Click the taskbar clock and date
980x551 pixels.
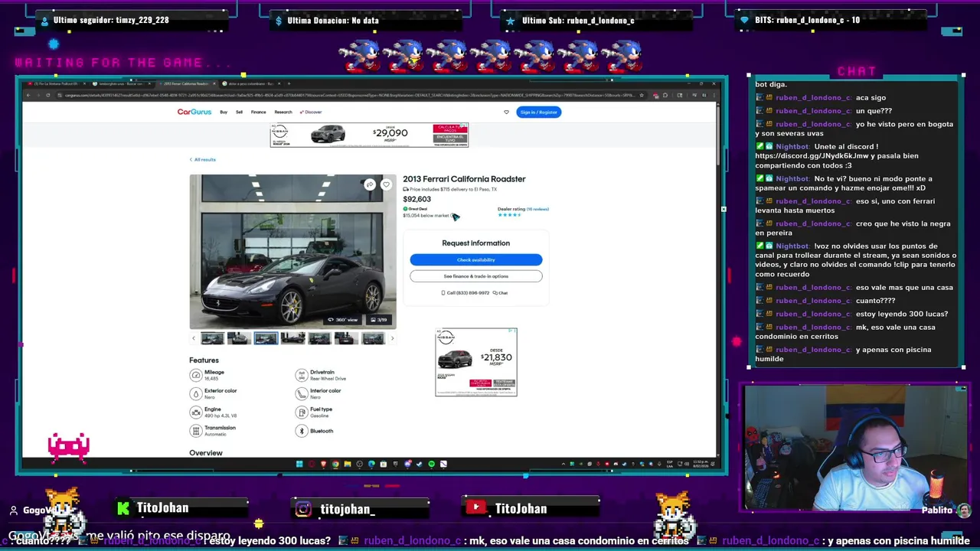click(699, 464)
